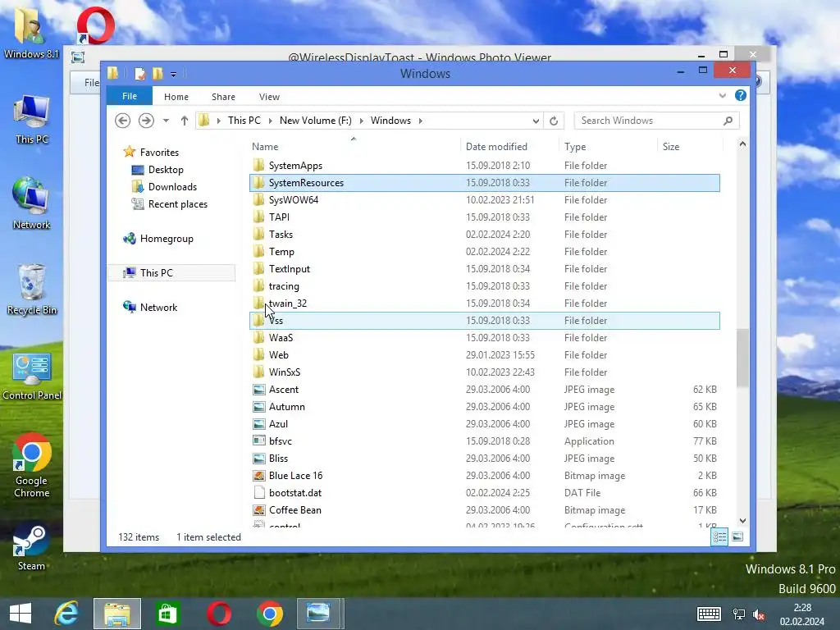Open the network status tray icon
840x630 pixels.
point(739,614)
